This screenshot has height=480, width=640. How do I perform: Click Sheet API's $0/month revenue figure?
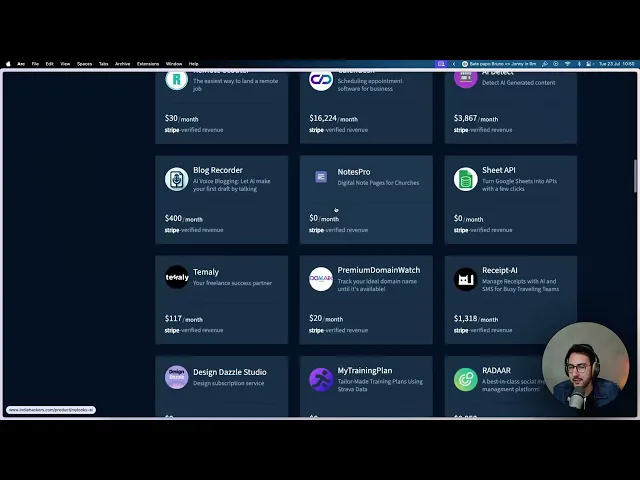pyautogui.click(x=468, y=218)
